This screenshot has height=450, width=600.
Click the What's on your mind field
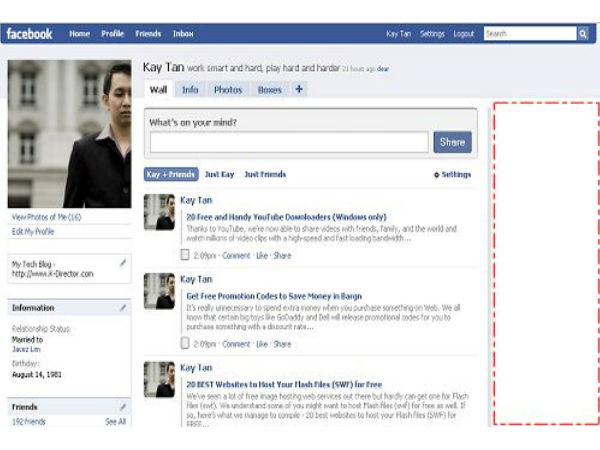point(289,142)
